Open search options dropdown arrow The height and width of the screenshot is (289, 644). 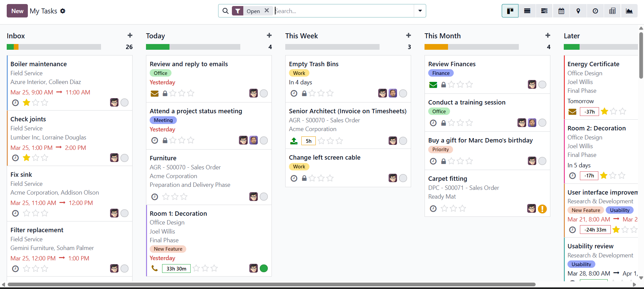[x=420, y=11]
